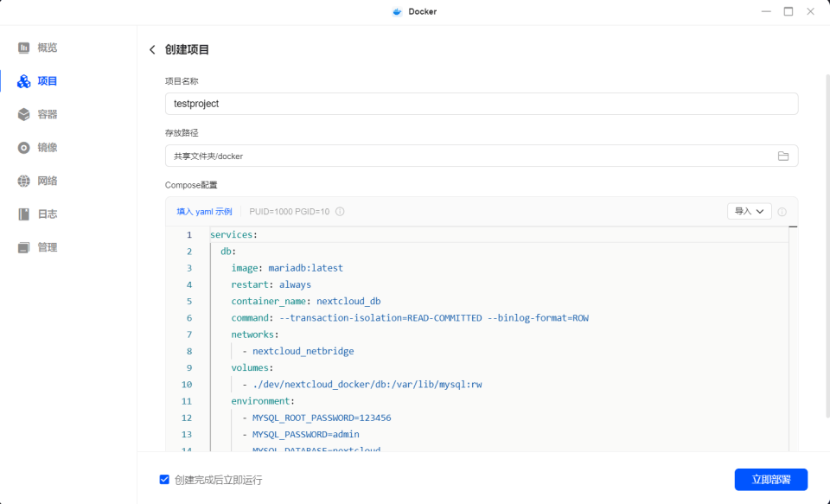This screenshot has height=504, width=830.
Task: Click the code editor vertical scrollbar
Action: 793,337
